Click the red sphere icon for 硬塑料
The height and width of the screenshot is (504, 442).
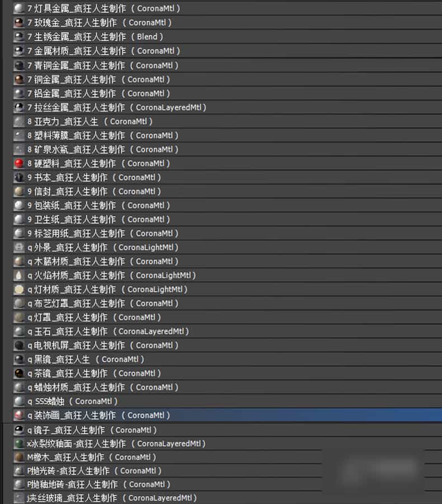[19, 164]
